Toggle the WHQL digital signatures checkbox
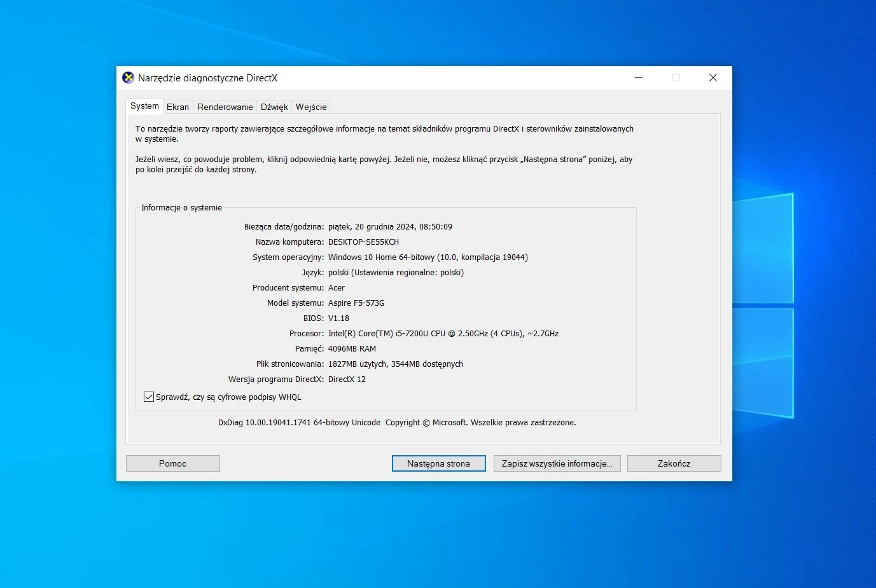Image resolution: width=876 pixels, height=588 pixels. coord(149,397)
